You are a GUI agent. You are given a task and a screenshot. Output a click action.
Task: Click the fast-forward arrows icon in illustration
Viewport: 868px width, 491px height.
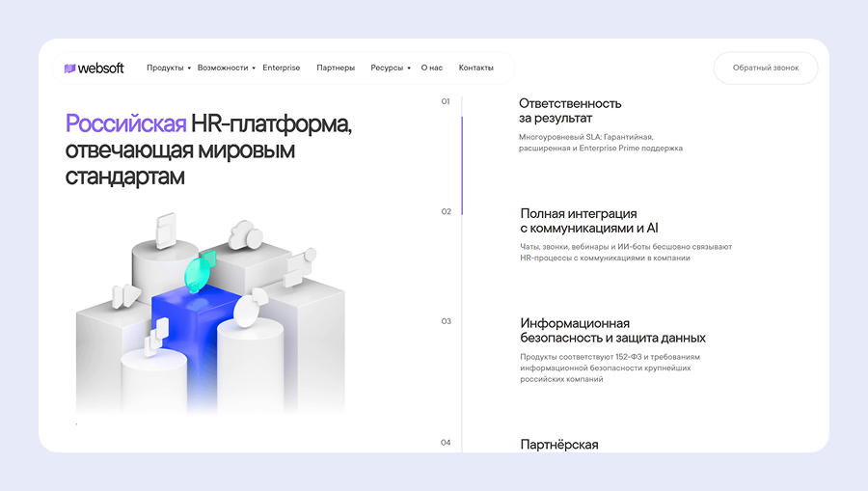124,296
